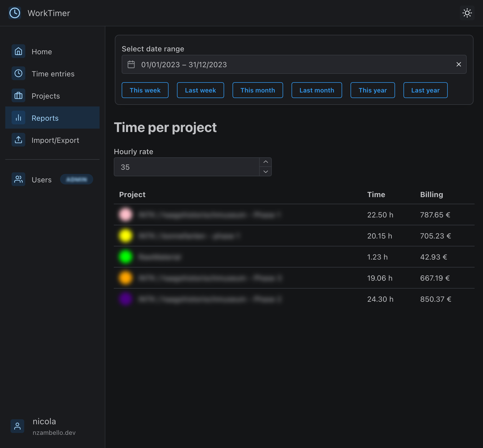Click the user avatar icon for nicola
The height and width of the screenshot is (448, 483).
(x=17, y=426)
